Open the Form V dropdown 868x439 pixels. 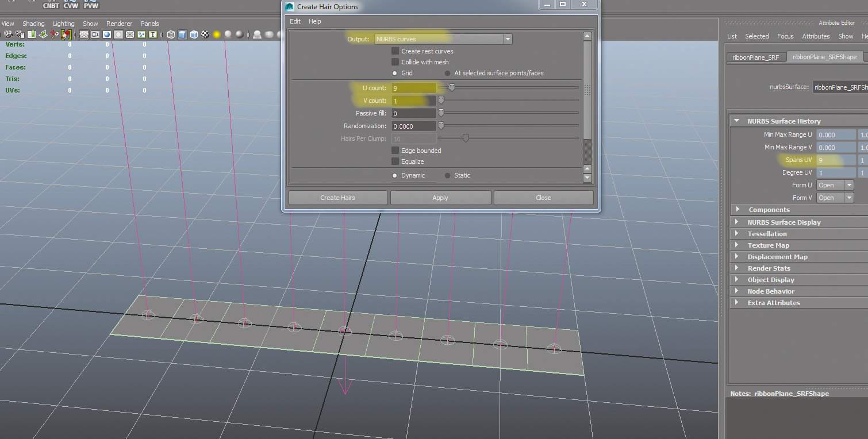click(835, 198)
